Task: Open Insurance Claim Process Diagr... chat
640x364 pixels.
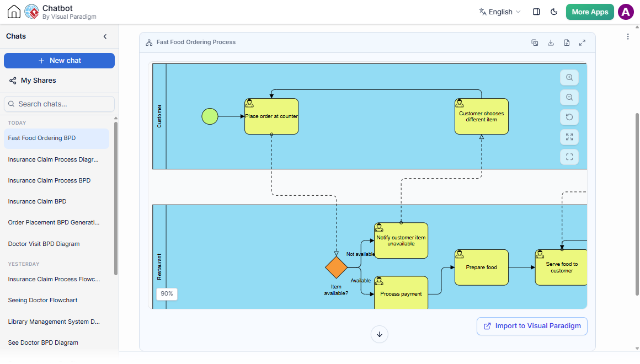Action: (x=56, y=159)
